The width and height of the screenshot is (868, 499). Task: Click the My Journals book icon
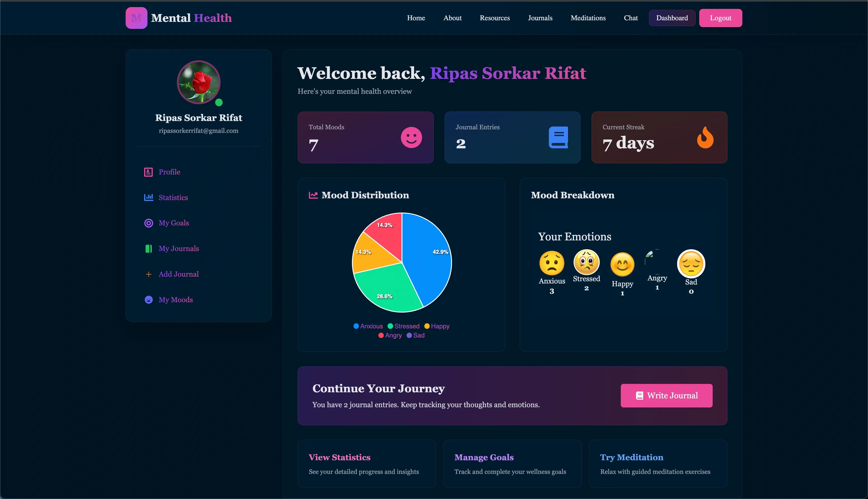148,248
